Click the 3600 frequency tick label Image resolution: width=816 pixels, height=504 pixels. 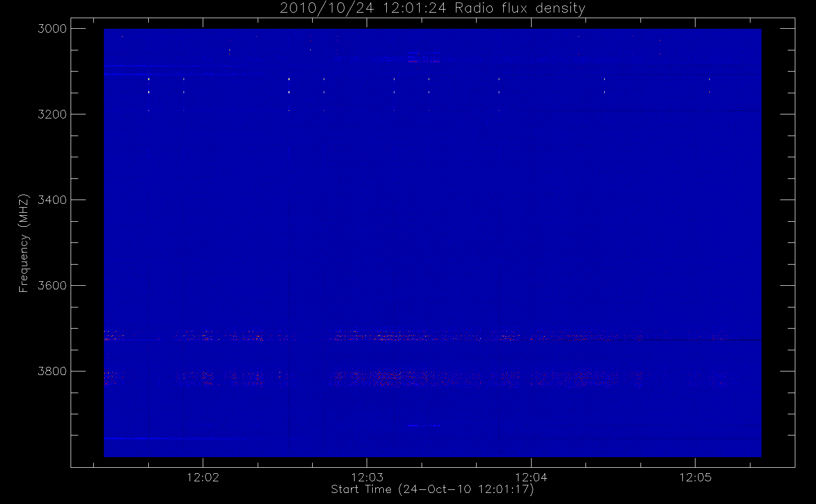52,286
